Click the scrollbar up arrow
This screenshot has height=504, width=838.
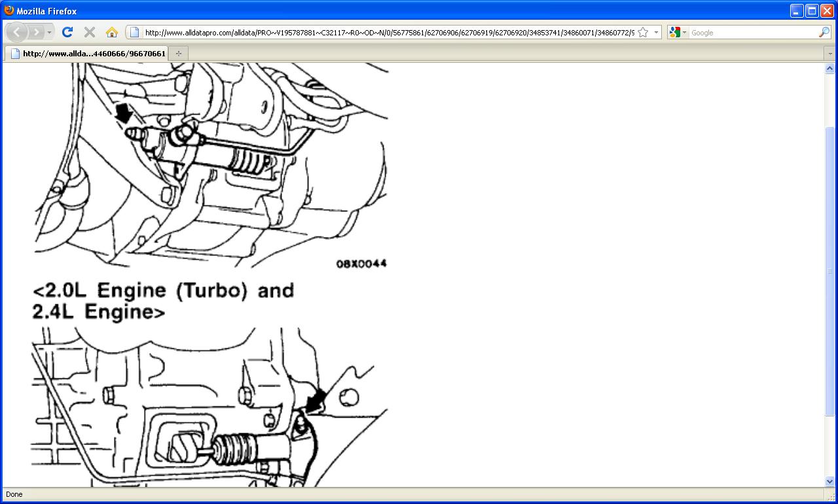pos(829,68)
